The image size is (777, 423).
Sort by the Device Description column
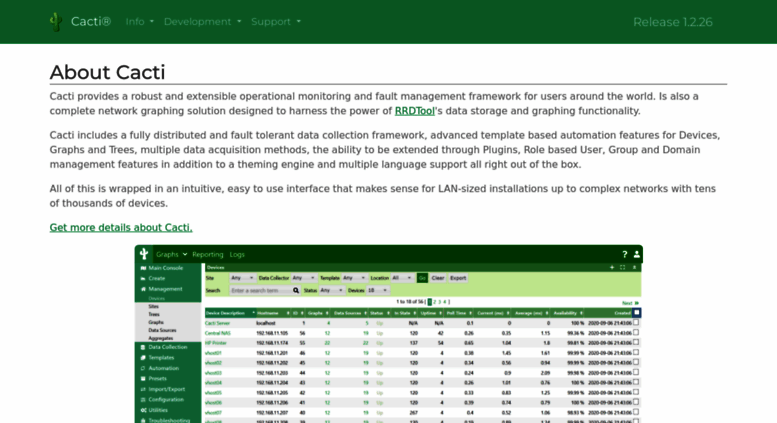click(x=230, y=313)
